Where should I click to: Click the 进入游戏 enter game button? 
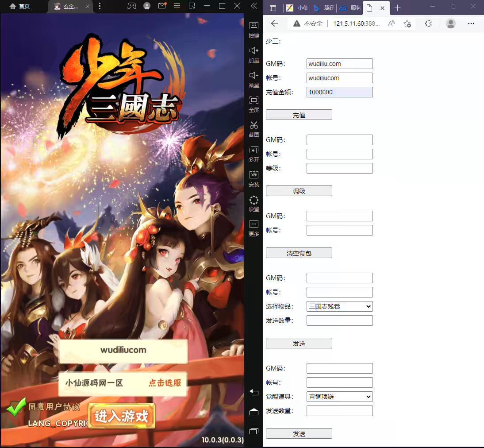tap(122, 416)
